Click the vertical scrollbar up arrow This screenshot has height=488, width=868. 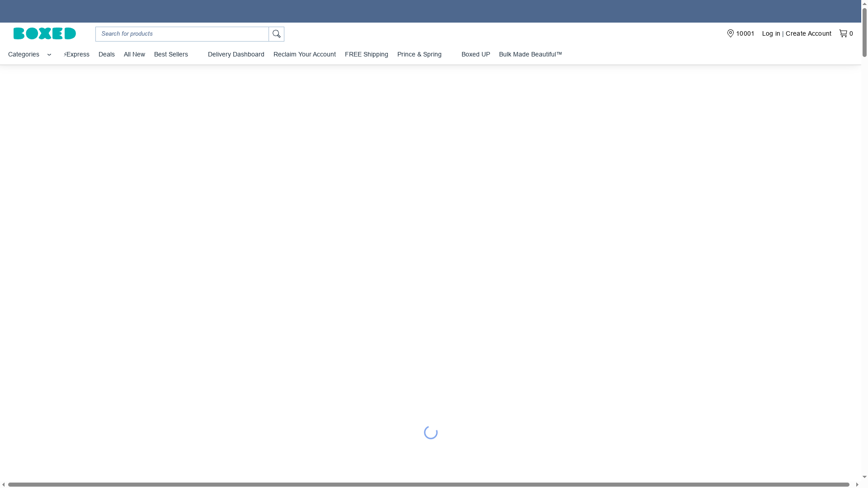[864, 3]
